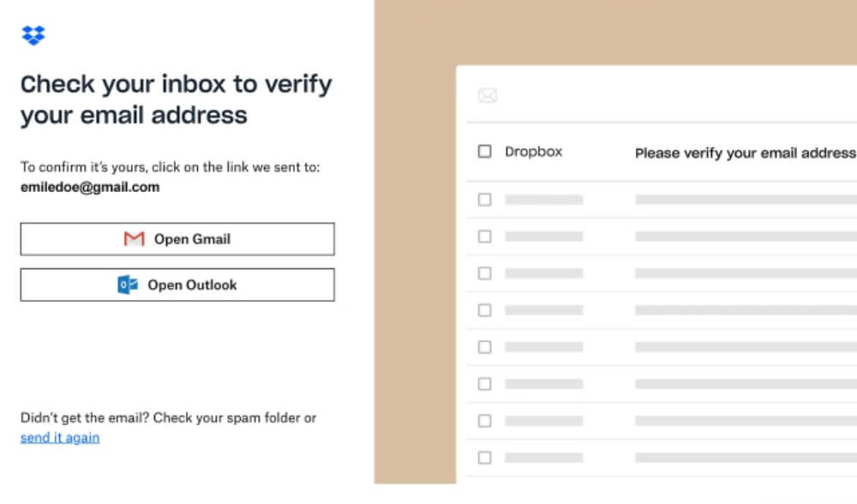Tick the fifth checkbox in inbox list
857x504 pixels.
(485, 310)
